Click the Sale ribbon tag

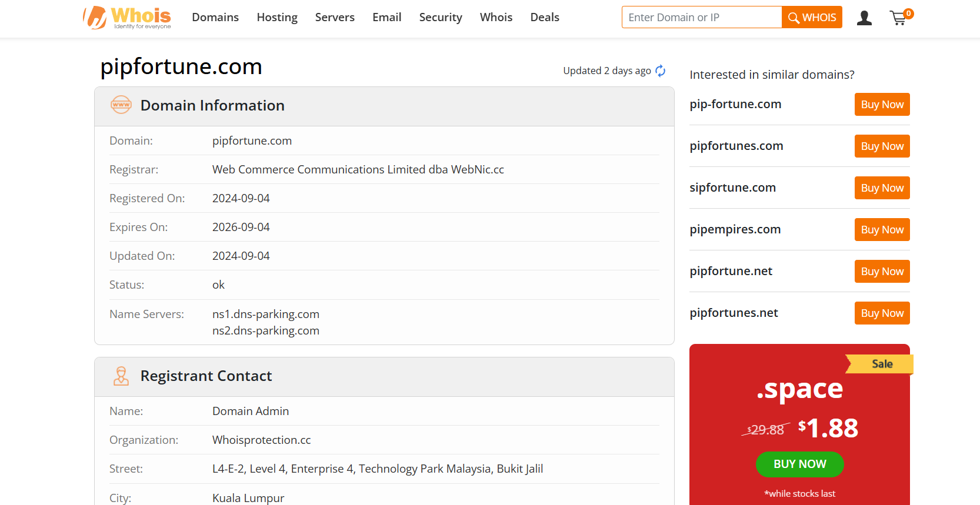879,364
